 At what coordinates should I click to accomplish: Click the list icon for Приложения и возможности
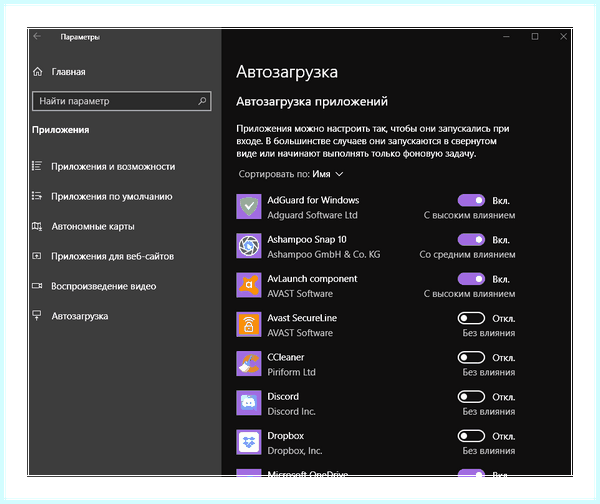37,166
